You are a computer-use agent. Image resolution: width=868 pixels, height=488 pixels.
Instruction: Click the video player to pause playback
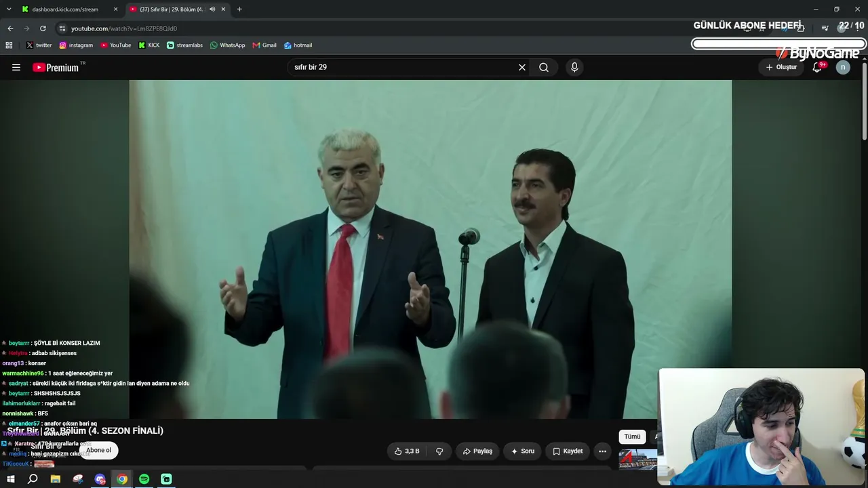(430, 249)
